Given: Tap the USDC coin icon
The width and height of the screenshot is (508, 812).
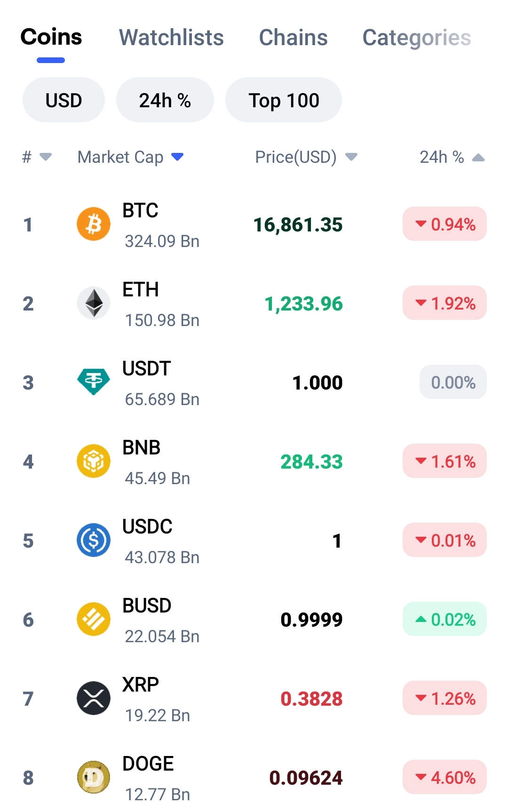Looking at the screenshot, I should [x=94, y=540].
